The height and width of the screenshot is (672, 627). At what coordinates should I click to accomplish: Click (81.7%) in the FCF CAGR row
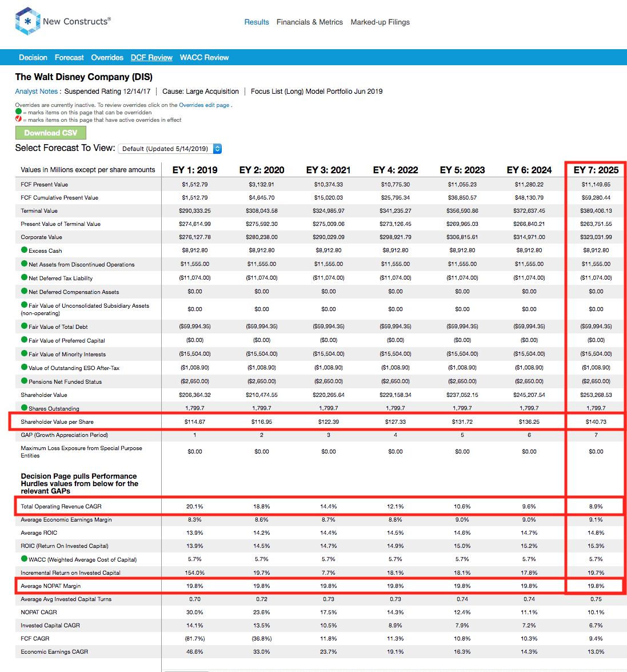(x=195, y=639)
